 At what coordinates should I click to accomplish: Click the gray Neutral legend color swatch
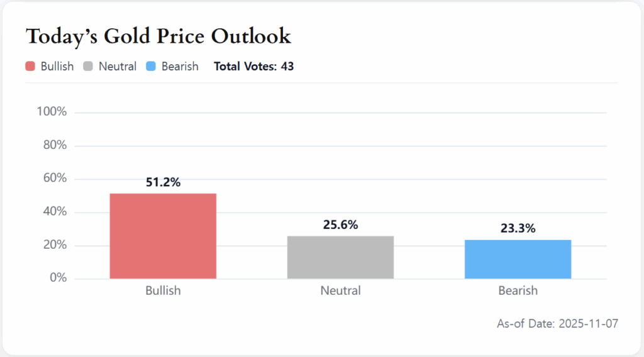[88, 67]
